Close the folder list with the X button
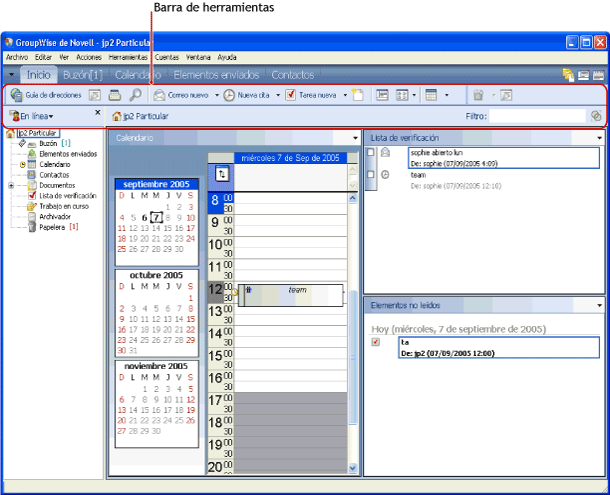 [x=98, y=112]
